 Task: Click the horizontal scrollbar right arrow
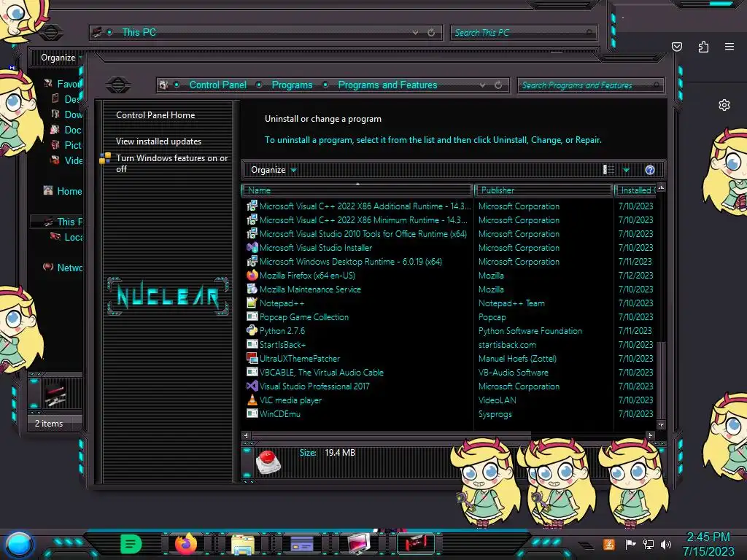(x=650, y=435)
